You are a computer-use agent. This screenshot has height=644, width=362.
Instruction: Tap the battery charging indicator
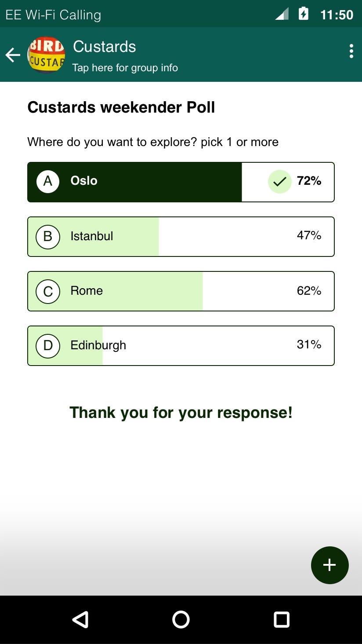304,13
